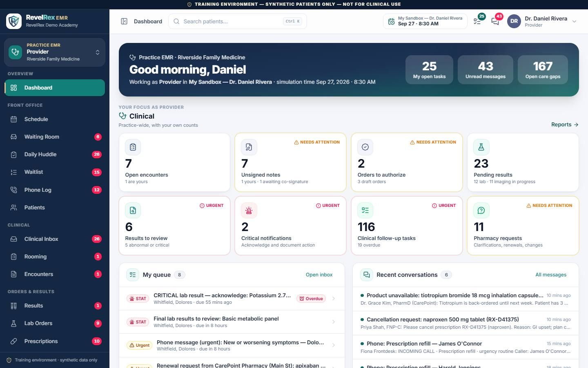Open the tasks checklist icon with badge 25

pos(477,21)
